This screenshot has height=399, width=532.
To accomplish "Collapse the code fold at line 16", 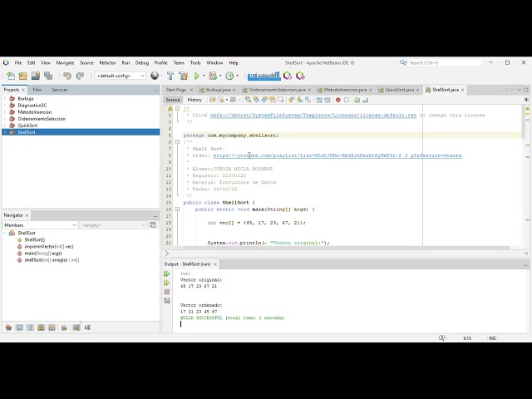I will (x=177, y=209).
